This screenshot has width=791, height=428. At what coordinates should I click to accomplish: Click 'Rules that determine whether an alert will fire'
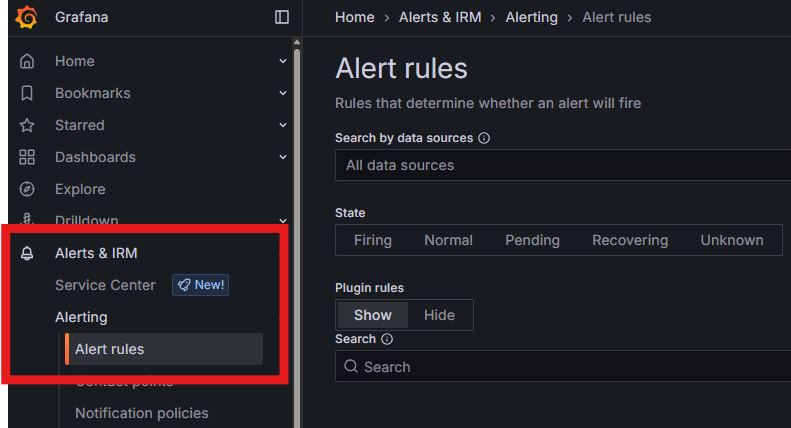[x=488, y=103]
